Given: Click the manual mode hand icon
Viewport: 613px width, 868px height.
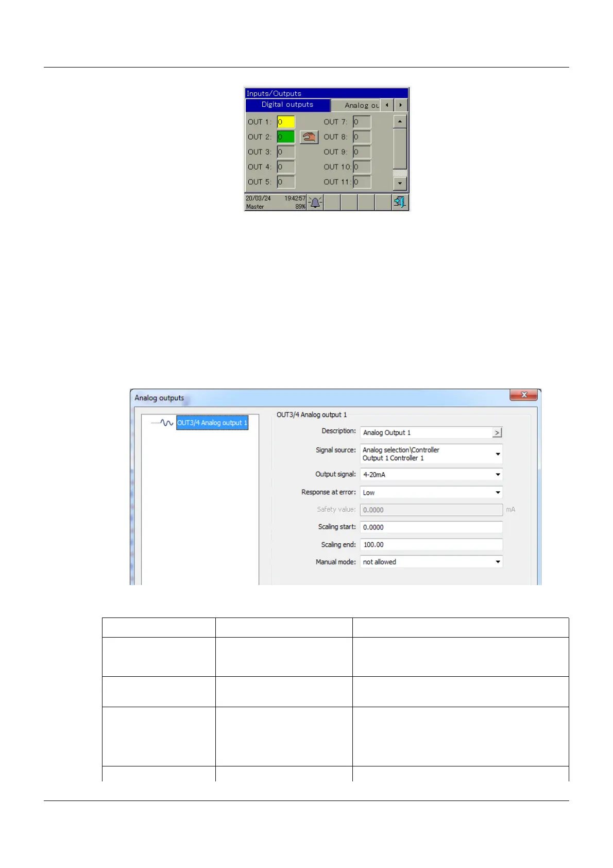Looking at the screenshot, I should click(309, 137).
